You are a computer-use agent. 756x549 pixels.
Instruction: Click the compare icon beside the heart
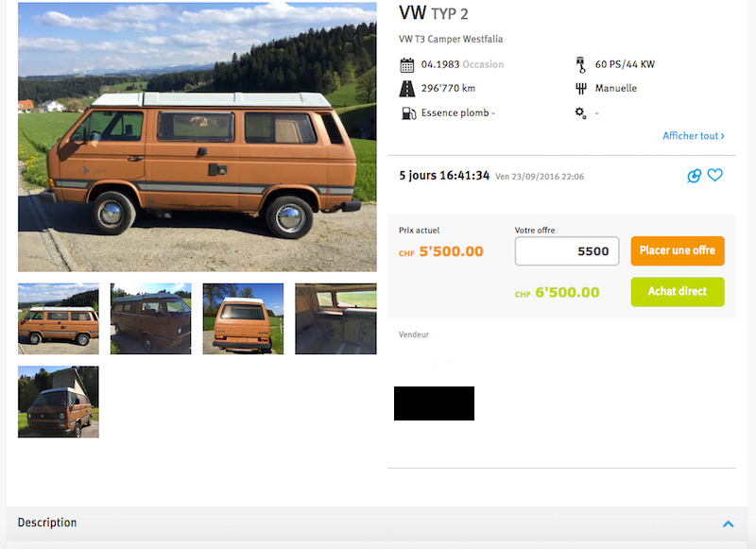(694, 176)
